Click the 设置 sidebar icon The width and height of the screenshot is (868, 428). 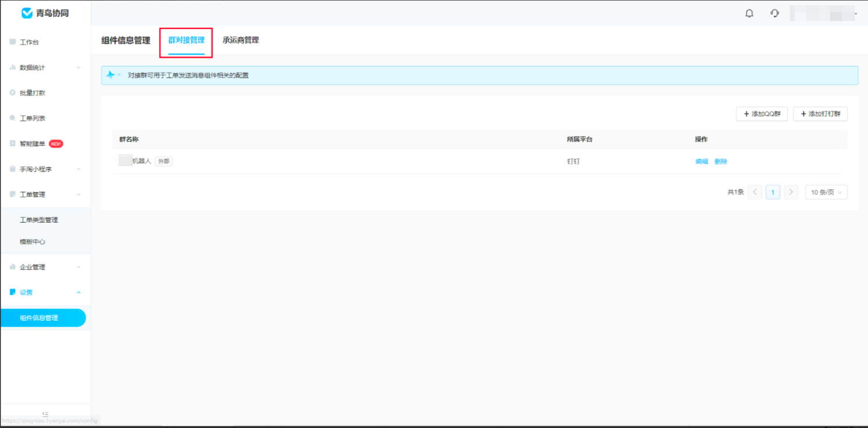coord(12,292)
